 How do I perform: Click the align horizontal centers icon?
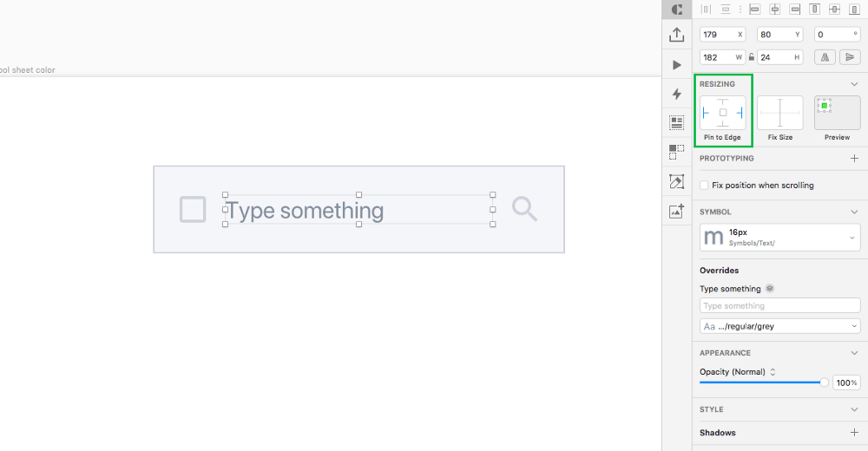tap(775, 9)
